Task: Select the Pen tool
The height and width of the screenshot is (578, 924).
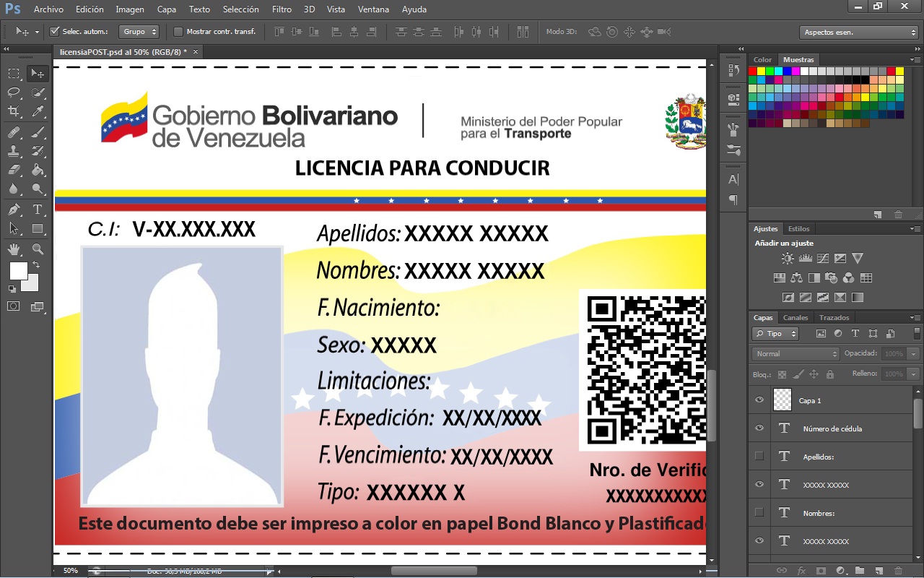Action: point(14,210)
